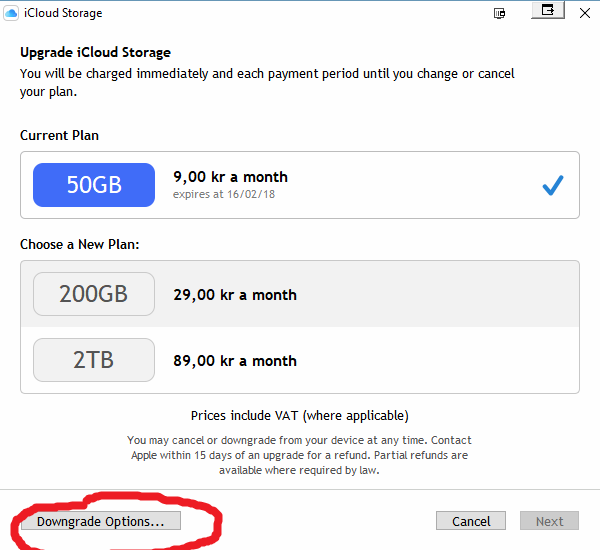This screenshot has width=600, height=550.
Task: Click the iCloud cloud icon in title bar
Action: [11, 13]
